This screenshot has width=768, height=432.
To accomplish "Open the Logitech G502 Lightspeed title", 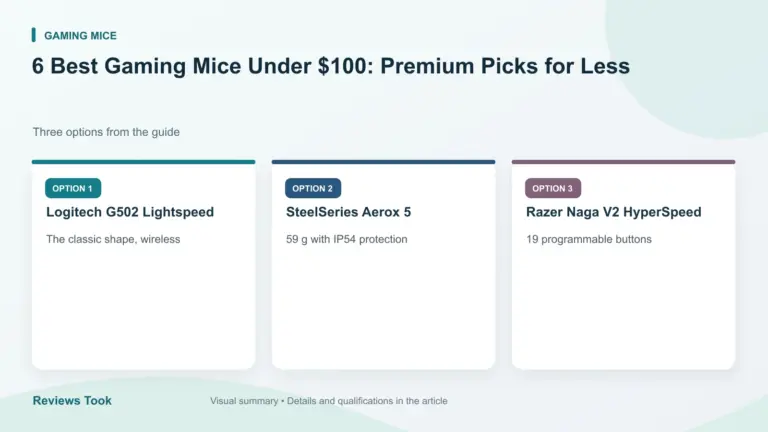I will [130, 212].
